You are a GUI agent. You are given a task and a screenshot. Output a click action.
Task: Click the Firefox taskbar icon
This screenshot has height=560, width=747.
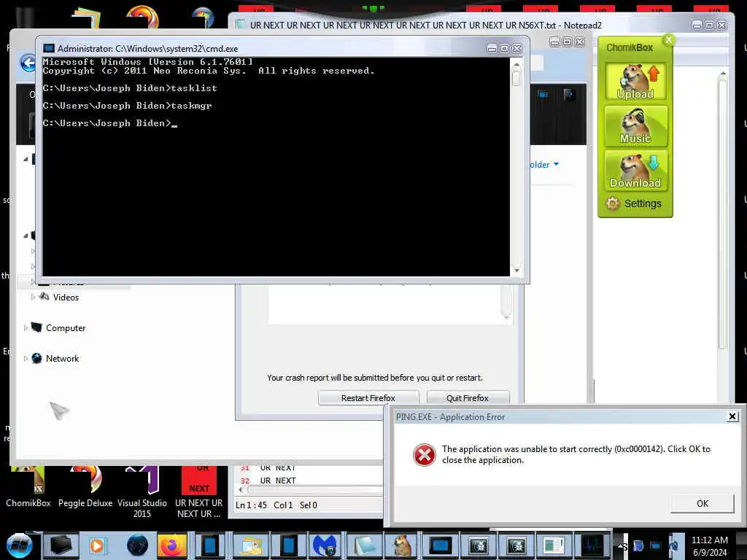pos(171,545)
